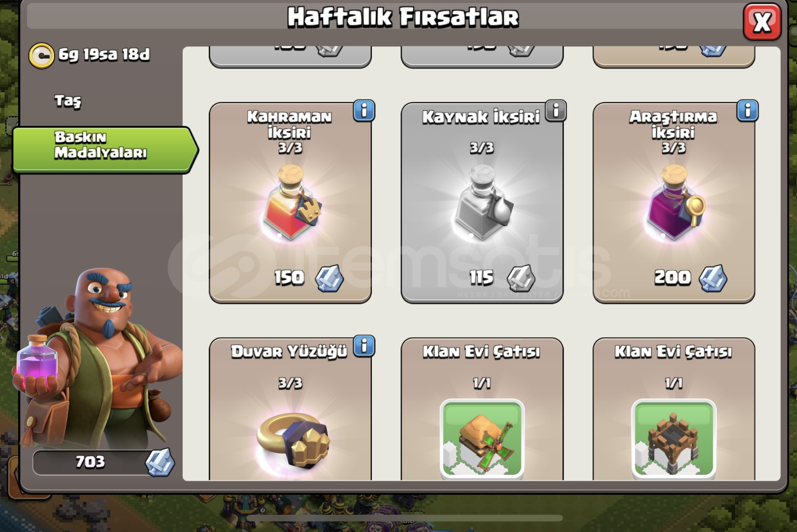The width and height of the screenshot is (797, 532).
Task: Switch to the Taş tab
Action: point(67,101)
